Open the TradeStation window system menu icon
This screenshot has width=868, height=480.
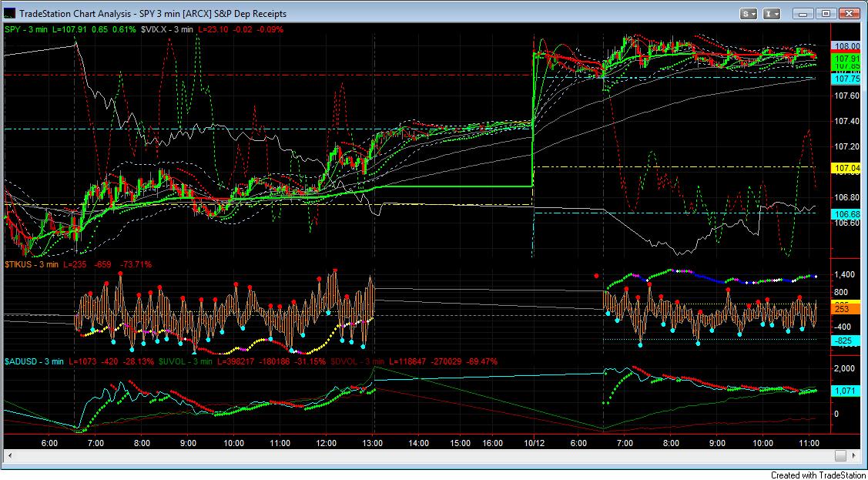[11, 13]
